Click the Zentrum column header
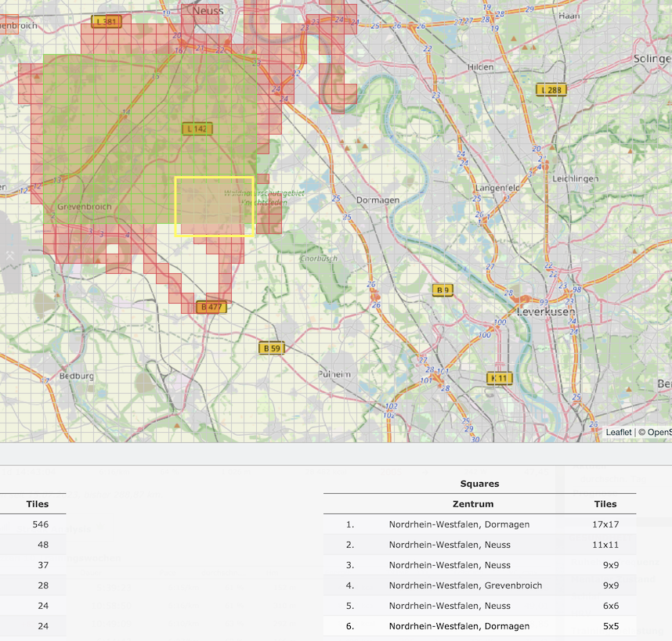The image size is (672, 641). point(472,504)
